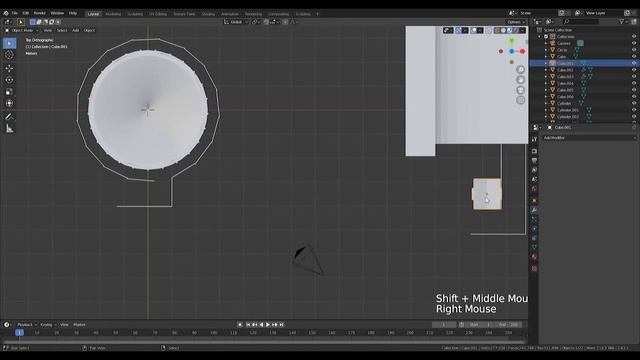Open the Modifier properties tab
This screenshot has height=360, width=640.
[x=534, y=210]
